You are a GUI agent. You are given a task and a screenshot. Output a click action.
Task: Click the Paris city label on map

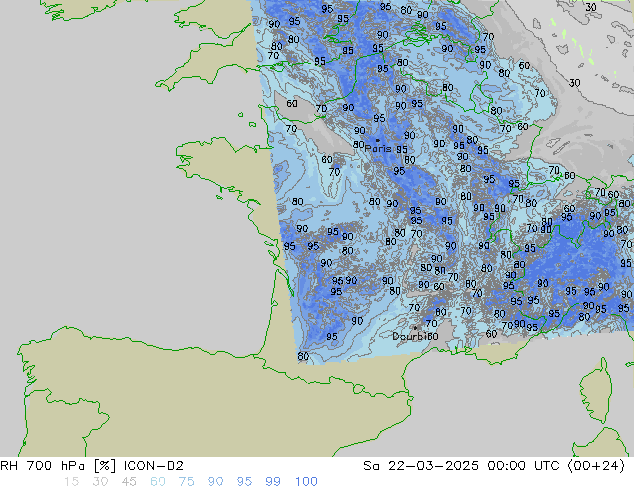pos(378,149)
